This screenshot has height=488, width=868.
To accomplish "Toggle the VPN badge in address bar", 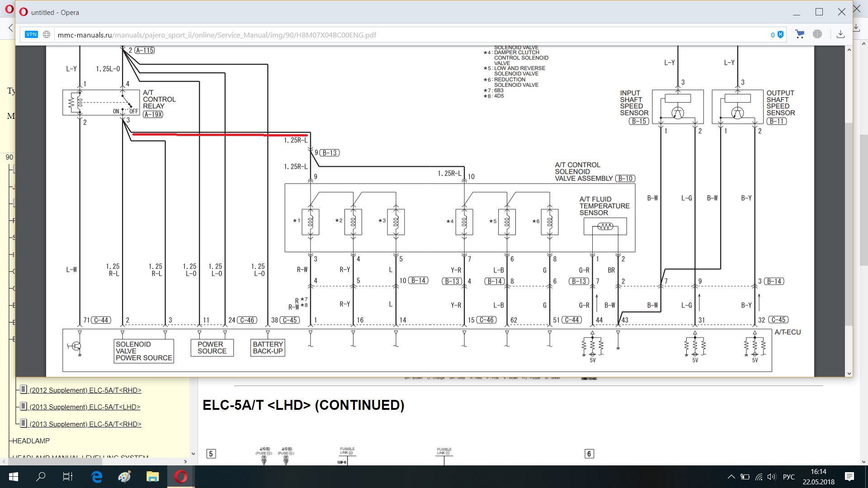I will (31, 34).
